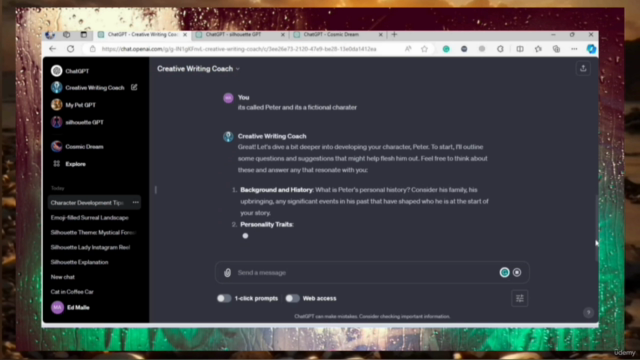Toggle the 1-click prompts switch

click(224, 298)
